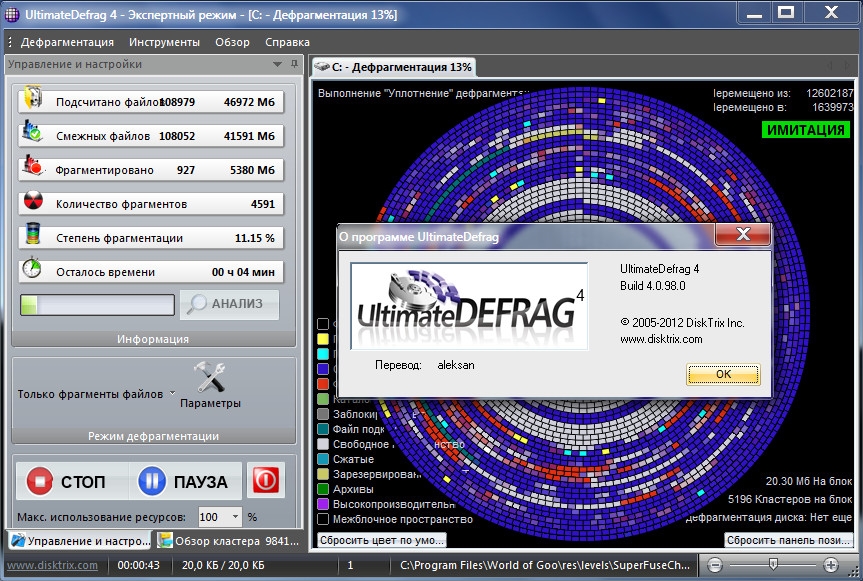Click the file path in status bar

(545, 565)
